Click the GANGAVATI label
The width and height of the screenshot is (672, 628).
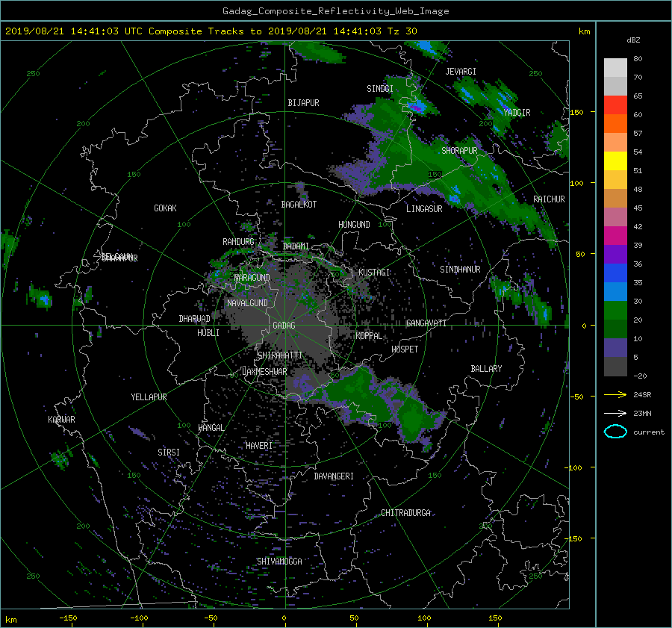tap(426, 323)
